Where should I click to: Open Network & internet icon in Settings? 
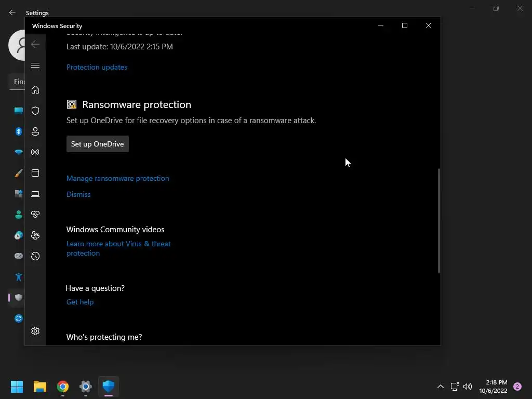tap(19, 152)
